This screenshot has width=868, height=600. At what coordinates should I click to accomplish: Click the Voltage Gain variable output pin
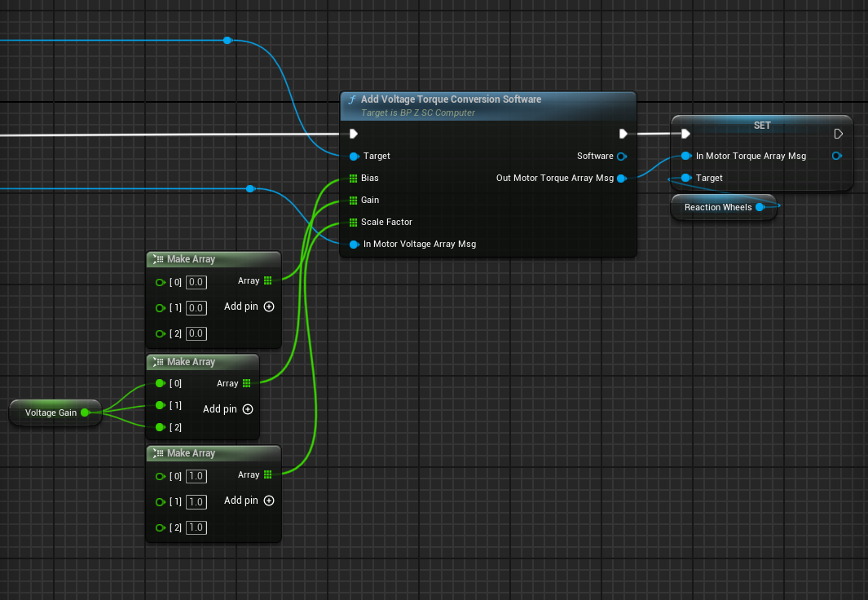pyautogui.click(x=85, y=412)
